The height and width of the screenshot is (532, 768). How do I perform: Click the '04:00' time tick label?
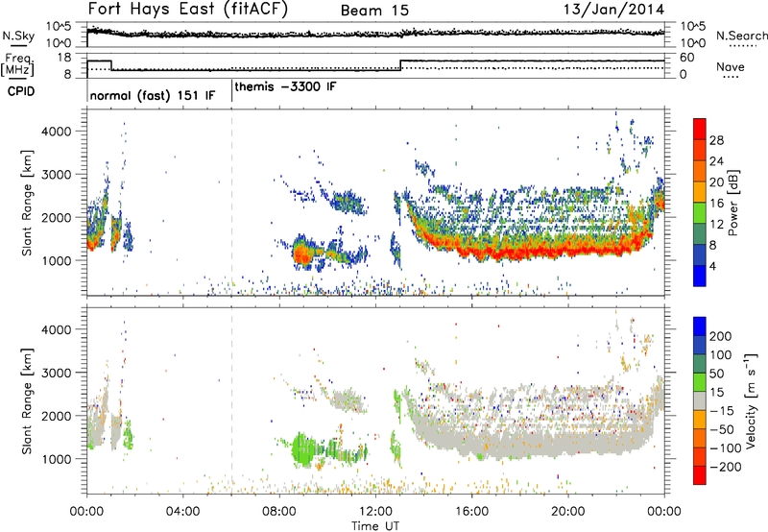coord(182,512)
